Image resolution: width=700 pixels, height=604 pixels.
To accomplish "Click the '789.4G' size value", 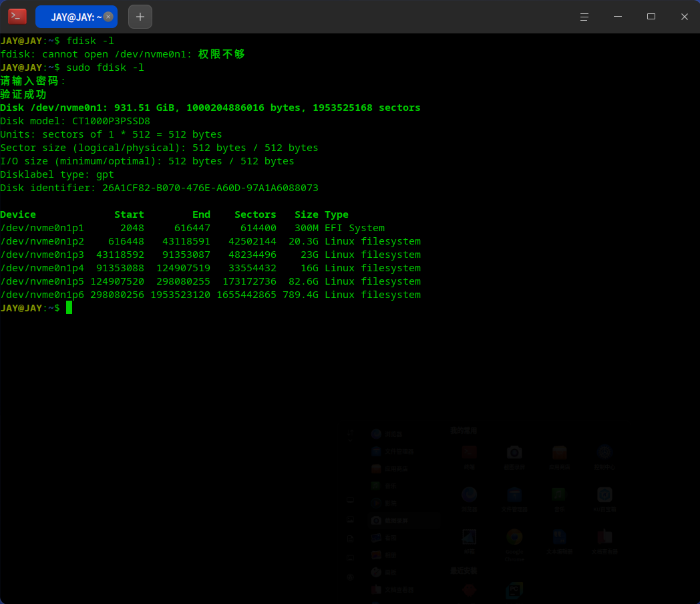I will [x=301, y=295].
